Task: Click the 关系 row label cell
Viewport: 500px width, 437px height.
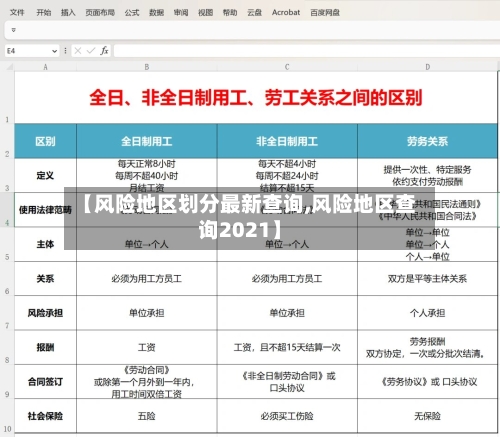Action: [46, 278]
